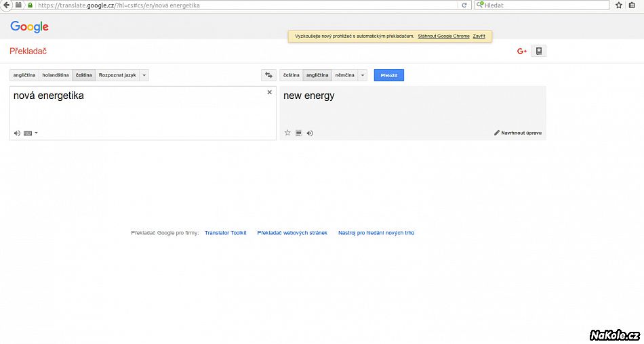Bookmark this page with the star icon
Image resolution: width=644 pixels, height=344 pixels.
tap(619, 5)
